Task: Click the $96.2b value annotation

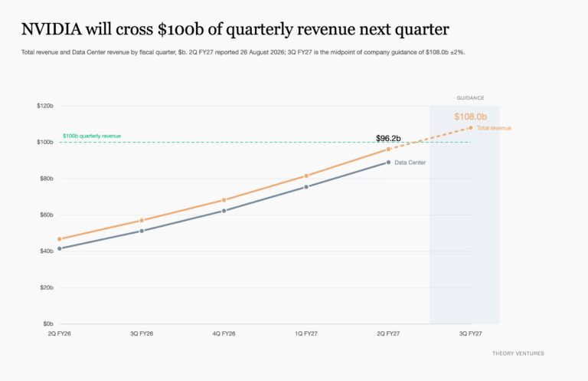Action: [x=388, y=138]
